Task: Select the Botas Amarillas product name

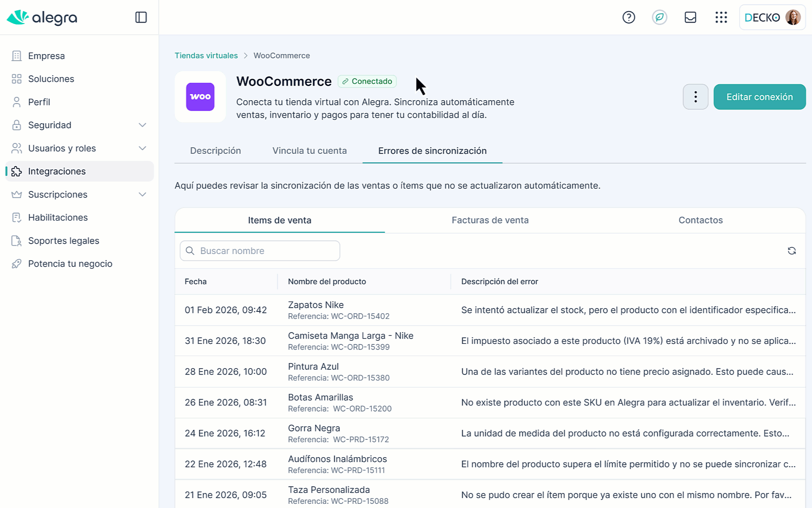Action: 320,397
